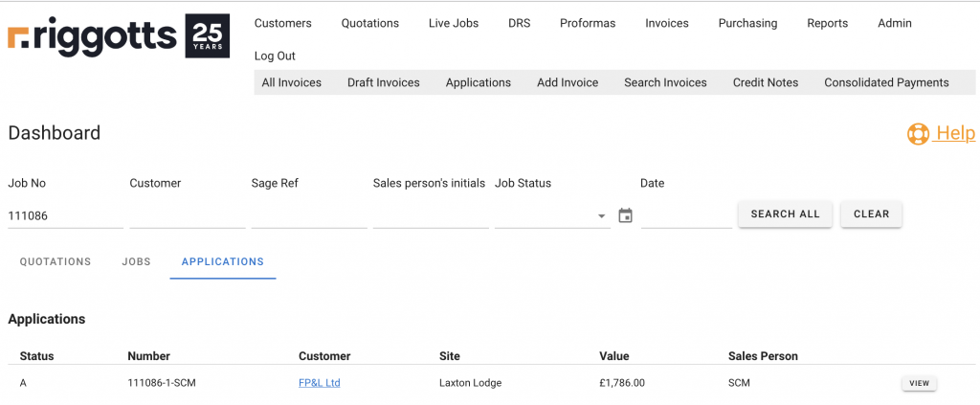Open the Customers menu

[282, 23]
